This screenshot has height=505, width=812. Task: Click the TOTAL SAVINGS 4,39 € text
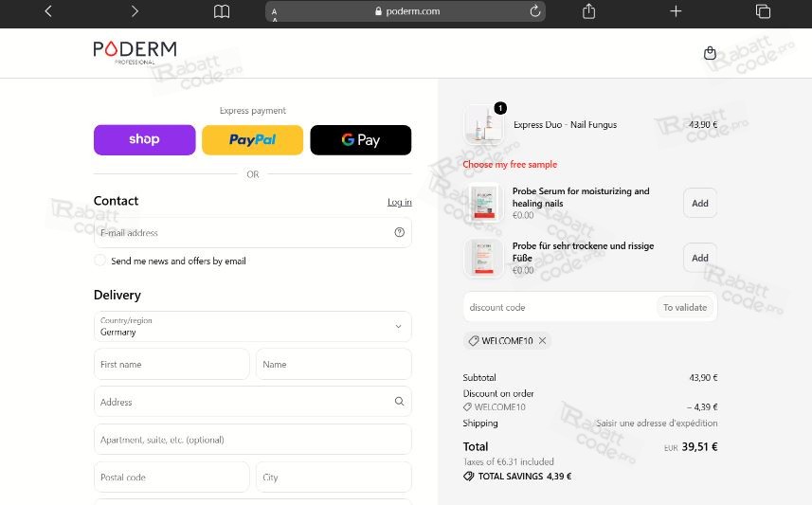[x=524, y=476]
